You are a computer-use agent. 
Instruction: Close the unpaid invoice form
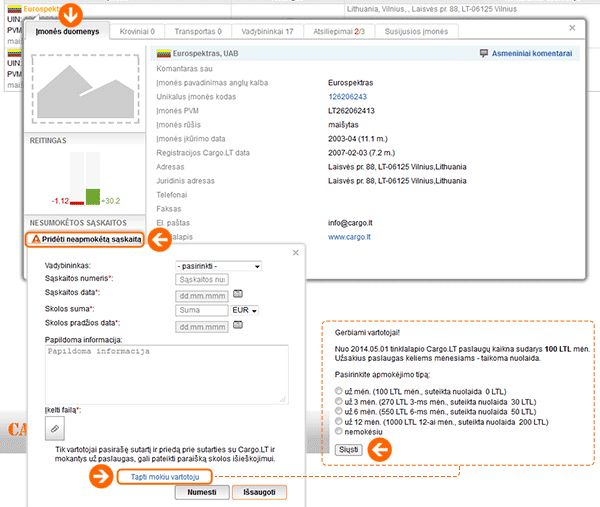pyautogui.click(x=295, y=253)
